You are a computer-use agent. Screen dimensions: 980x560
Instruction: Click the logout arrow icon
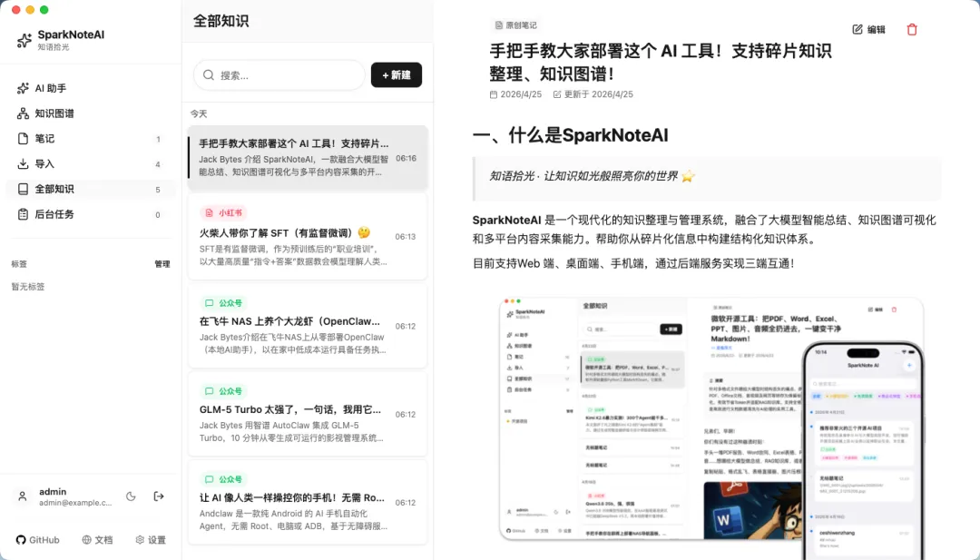click(x=159, y=496)
